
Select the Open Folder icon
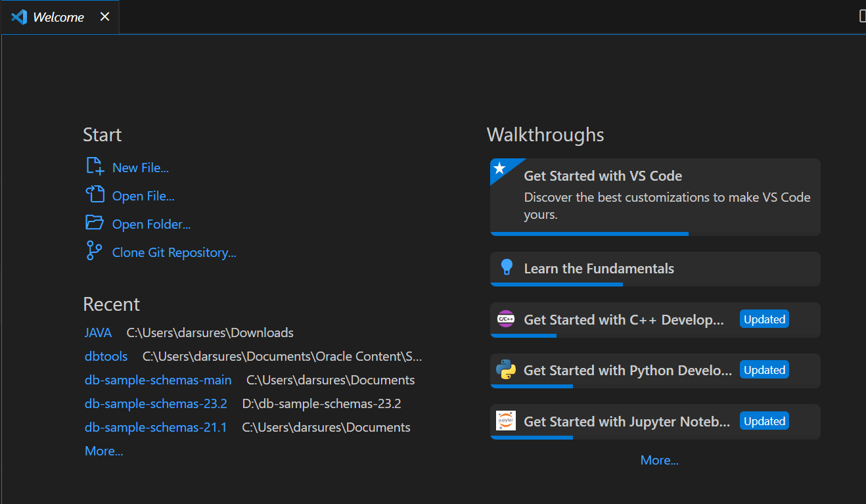click(x=94, y=223)
